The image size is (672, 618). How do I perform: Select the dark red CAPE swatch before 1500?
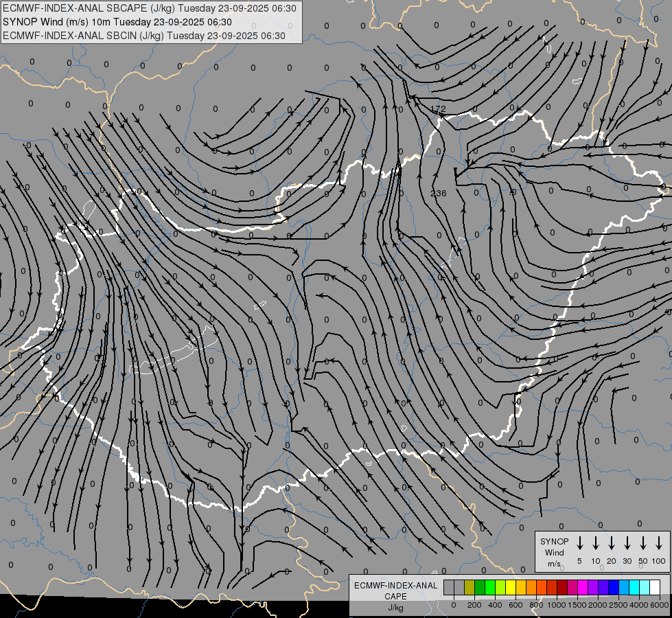[563, 588]
